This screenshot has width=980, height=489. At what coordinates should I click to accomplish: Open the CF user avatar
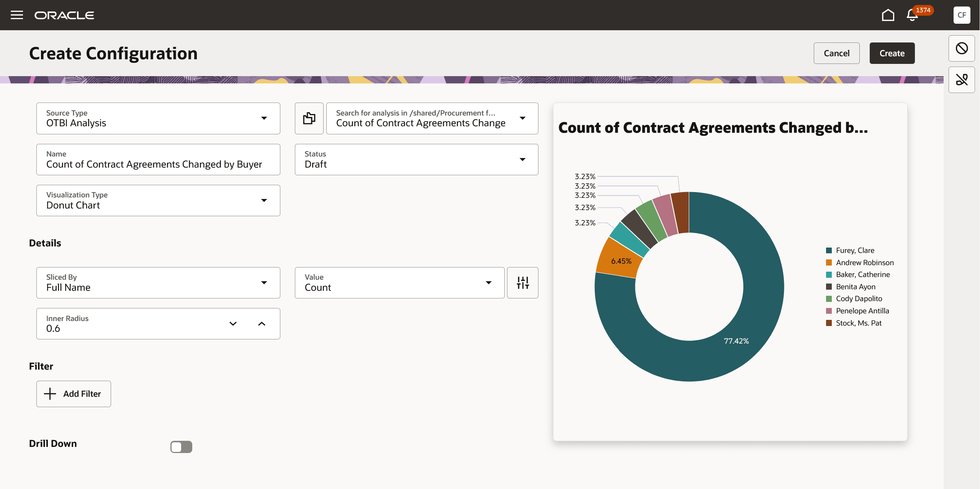pyautogui.click(x=961, y=15)
